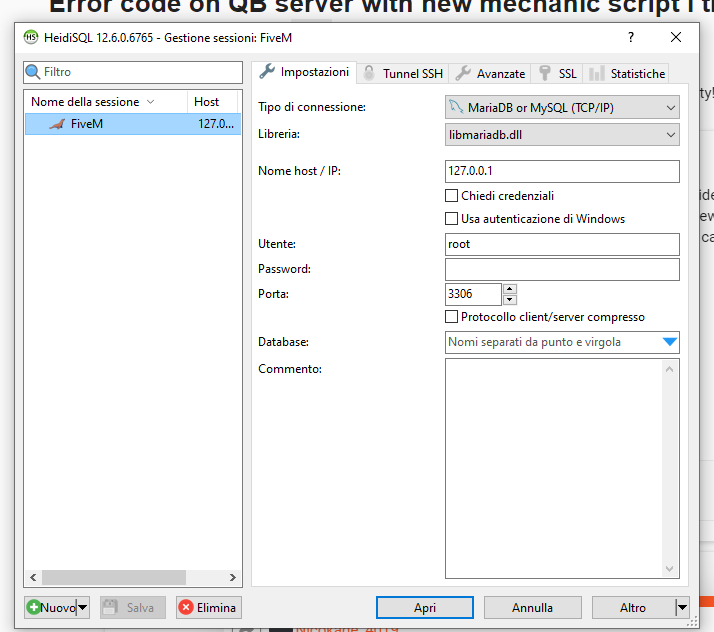Enable Chiedi credenziali checkbox
Screen dimensions: 714x632
[x=451, y=195]
